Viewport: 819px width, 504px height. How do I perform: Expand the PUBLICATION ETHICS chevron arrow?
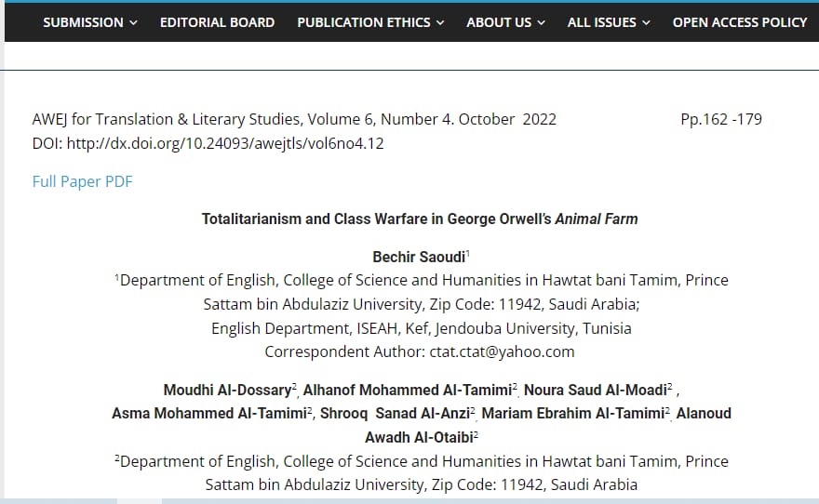coord(440,22)
